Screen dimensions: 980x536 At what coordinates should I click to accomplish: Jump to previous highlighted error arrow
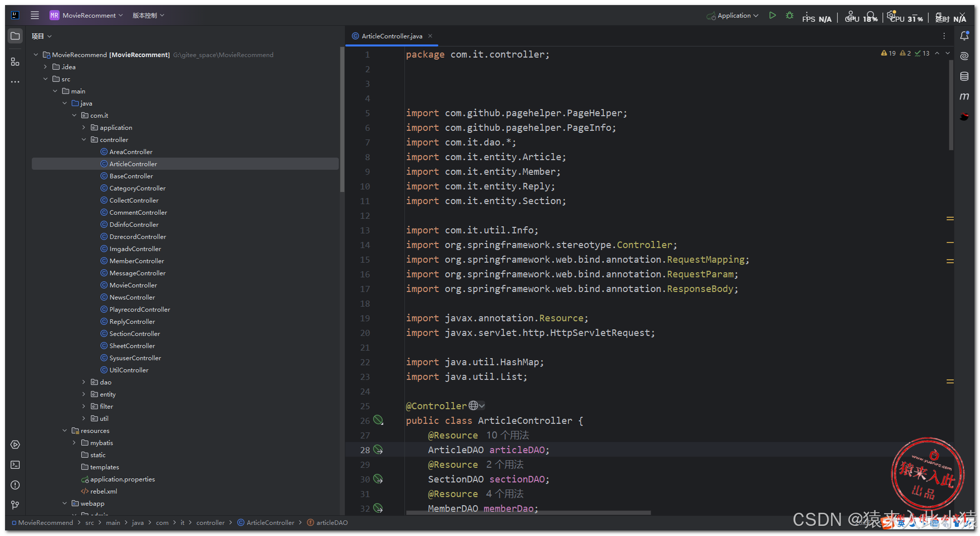pyautogui.click(x=937, y=53)
